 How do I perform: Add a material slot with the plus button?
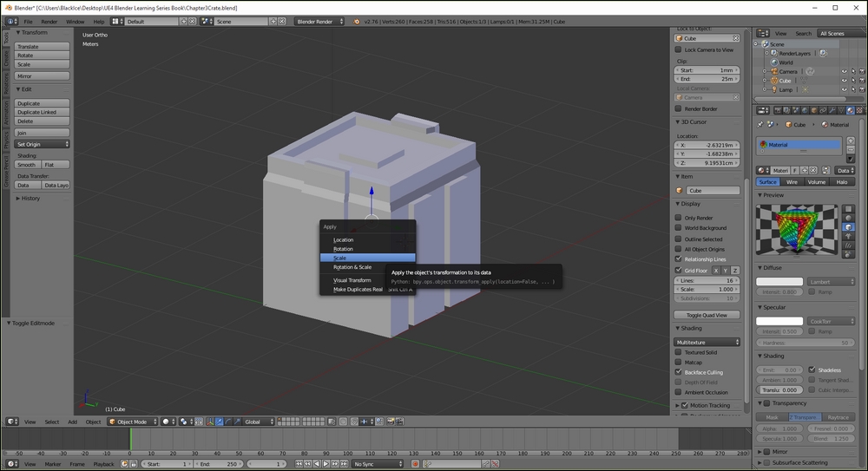(851, 141)
